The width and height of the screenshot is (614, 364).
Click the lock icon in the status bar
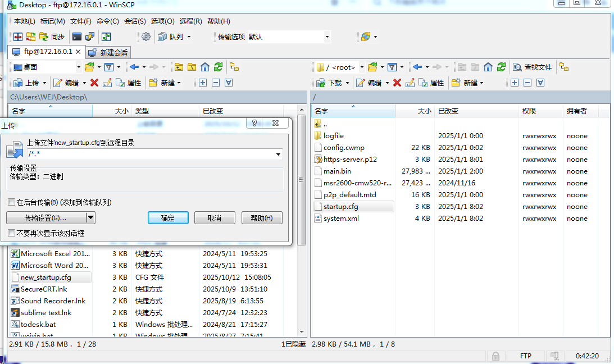tap(495, 356)
